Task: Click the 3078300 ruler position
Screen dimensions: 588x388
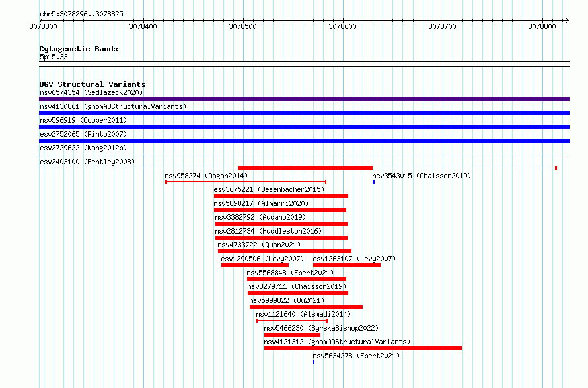Action: (x=43, y=26)
